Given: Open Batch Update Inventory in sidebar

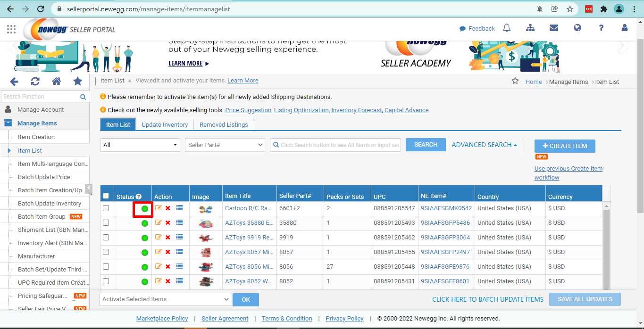Looking at the screenshot, I should pos(50,203).
